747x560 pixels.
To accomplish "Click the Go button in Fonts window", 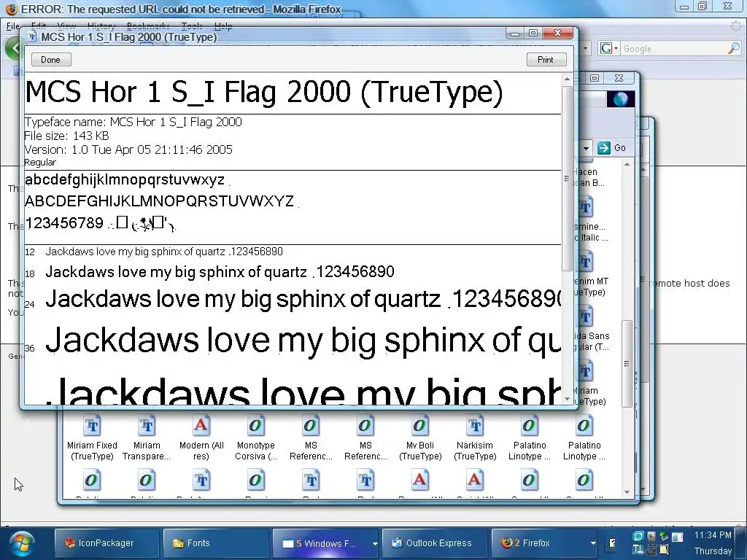I will pos(612,147).
